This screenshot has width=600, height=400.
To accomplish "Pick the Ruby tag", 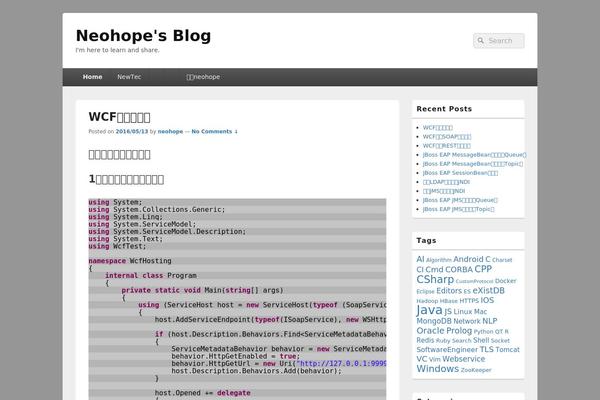I will coord(443,341).
